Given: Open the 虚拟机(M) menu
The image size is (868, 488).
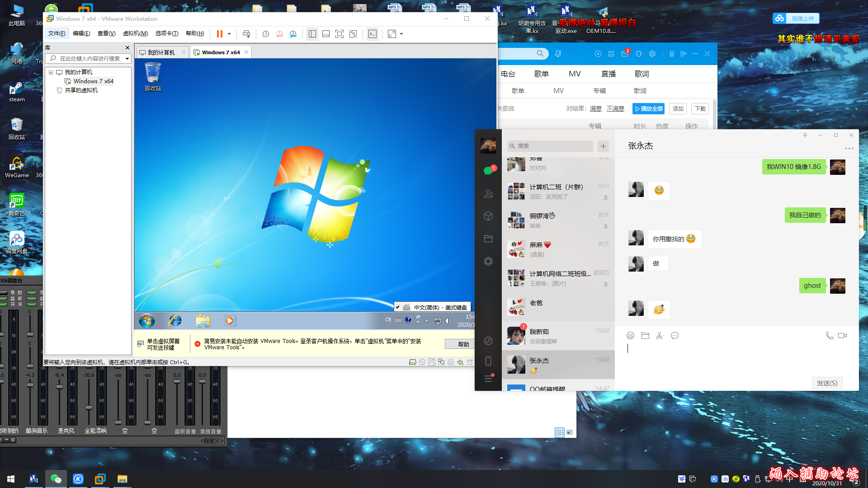Looking at the screenshot, I should click(135, 33).
